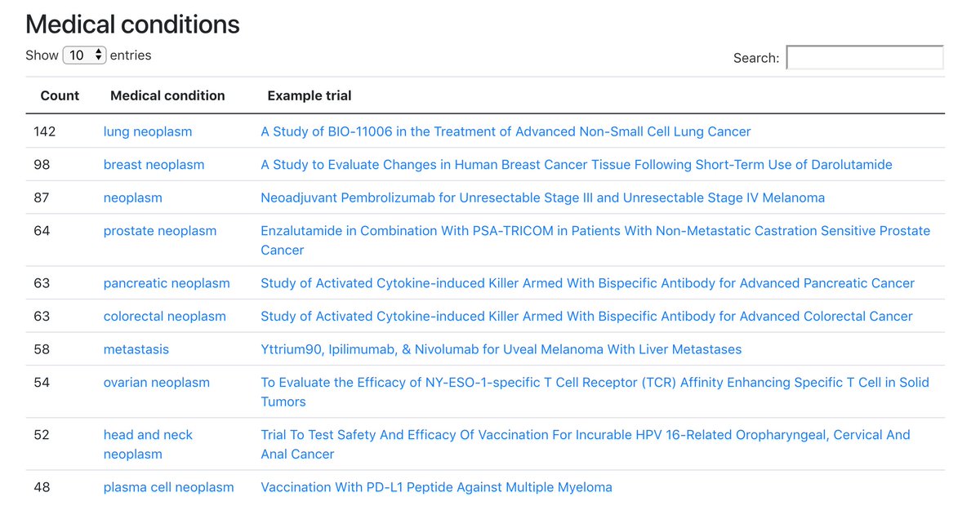Open the BIO-11006 lung cancer study
980x510 pixels.
506,131
